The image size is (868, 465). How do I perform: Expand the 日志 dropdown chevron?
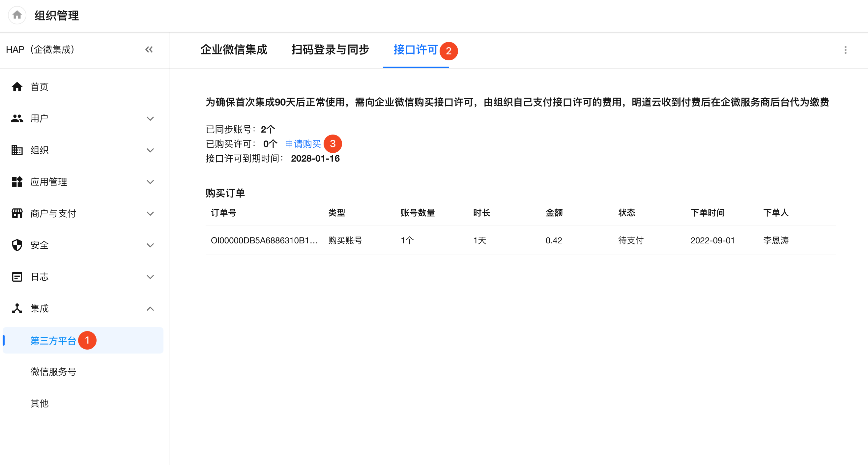click(150, 277)
